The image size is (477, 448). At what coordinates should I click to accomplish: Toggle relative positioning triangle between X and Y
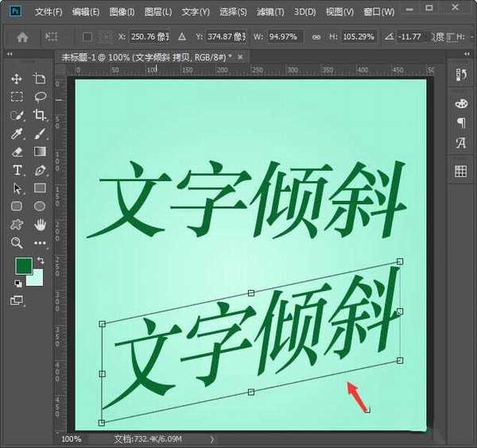point(181,37)
